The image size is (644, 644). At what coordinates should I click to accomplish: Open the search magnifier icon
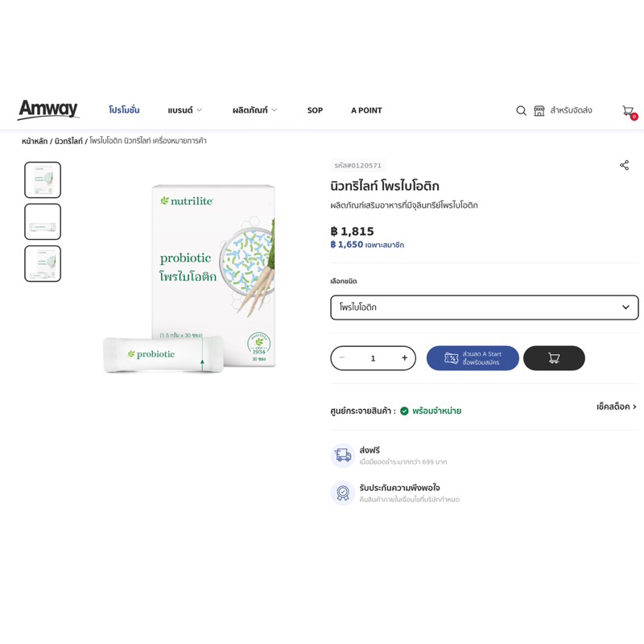click(521, 110)
